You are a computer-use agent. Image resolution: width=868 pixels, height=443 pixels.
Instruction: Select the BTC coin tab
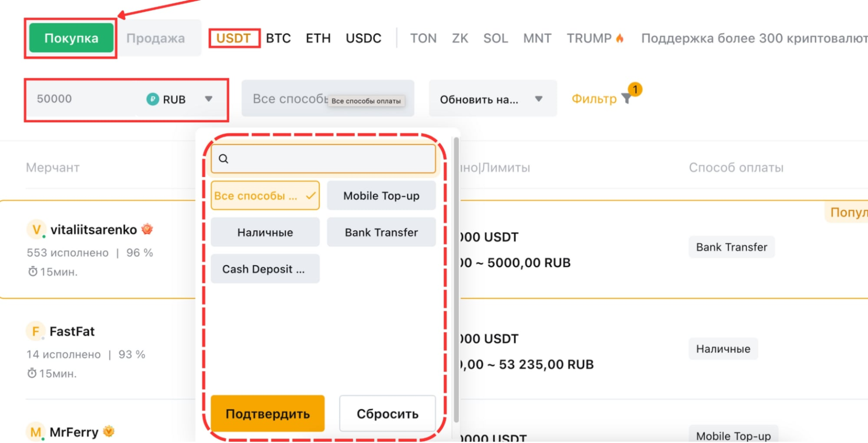click(x=278, y=38)
